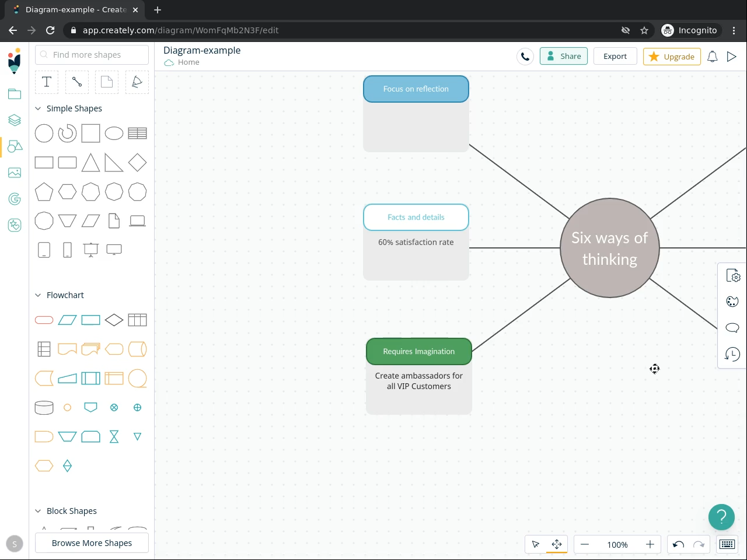Reload the page in browser
Screen dimensions: 747x560
click(50, 30)
